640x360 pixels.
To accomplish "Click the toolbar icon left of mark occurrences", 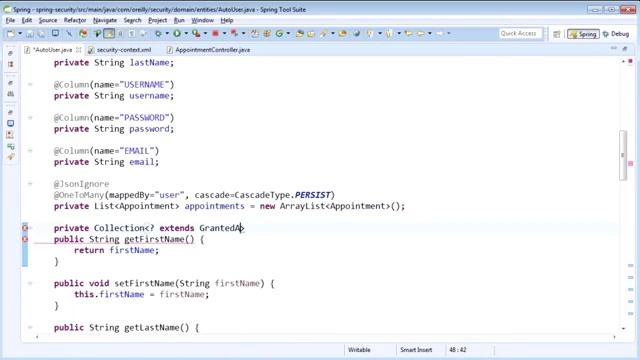I will click(97, 34).
